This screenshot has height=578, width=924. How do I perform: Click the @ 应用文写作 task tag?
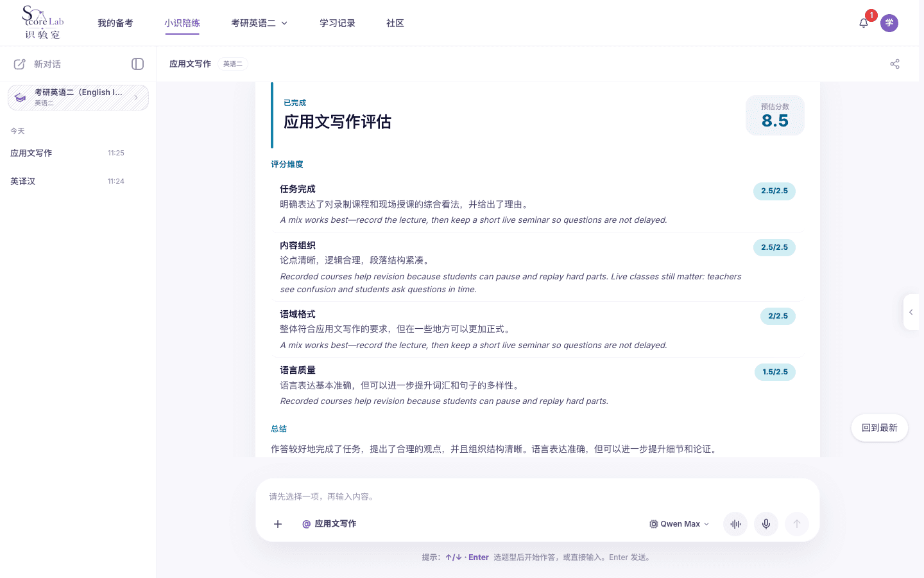point(329,524)
